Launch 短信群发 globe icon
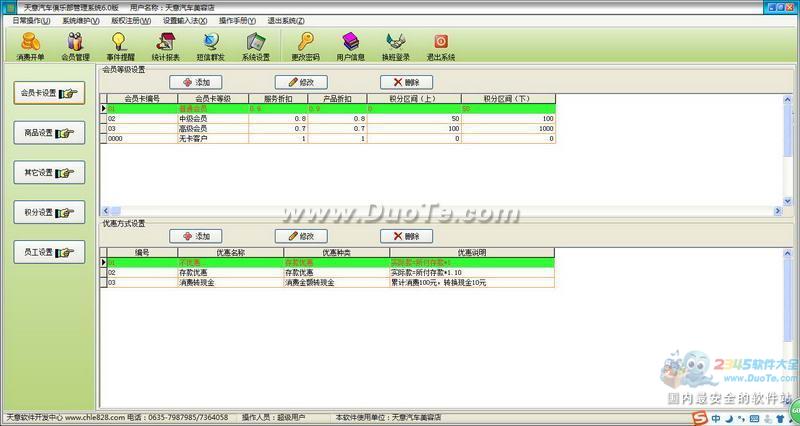 click(x=210, y=45)
